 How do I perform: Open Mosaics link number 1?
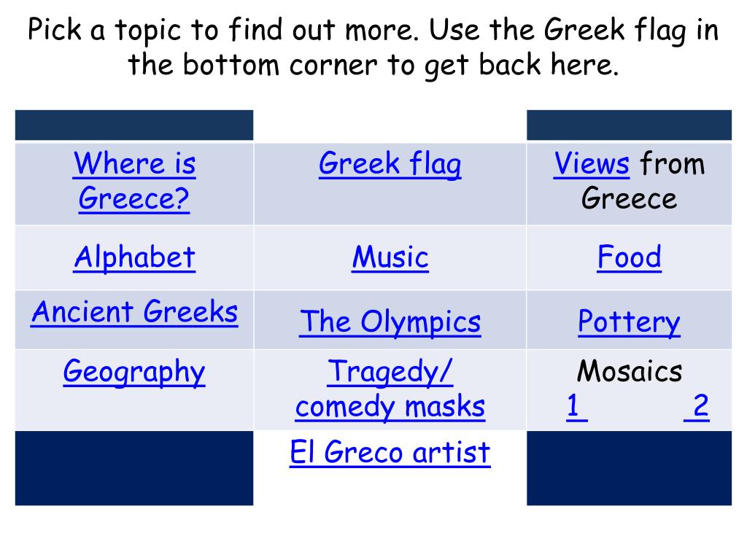tap(577, 406)
